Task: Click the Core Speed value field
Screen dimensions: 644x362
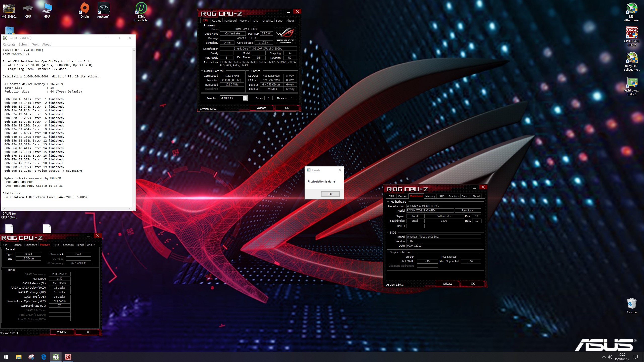Action: 232,76
